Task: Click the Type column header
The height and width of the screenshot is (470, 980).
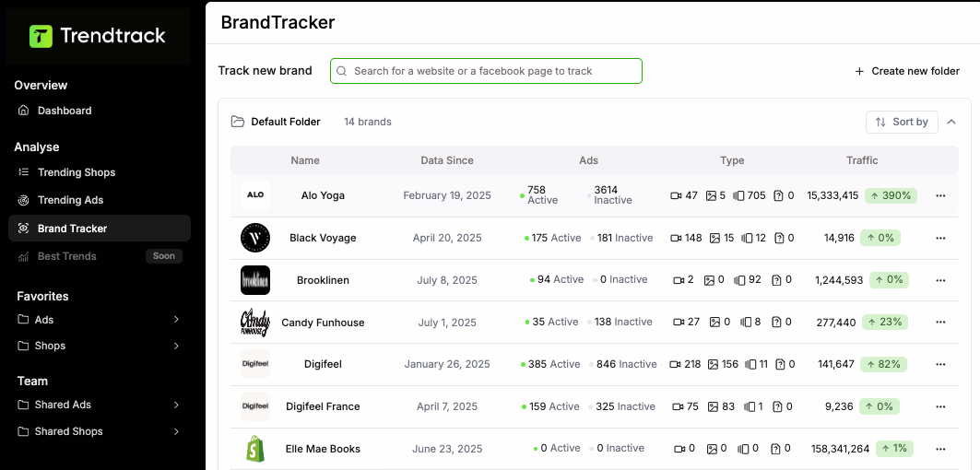Action: click(732, 160)
